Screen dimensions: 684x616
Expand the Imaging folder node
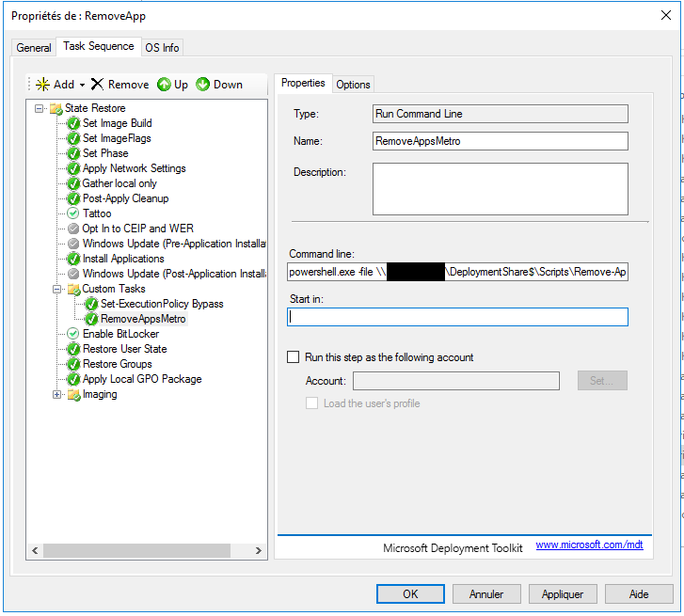click(x=57, y=394)
